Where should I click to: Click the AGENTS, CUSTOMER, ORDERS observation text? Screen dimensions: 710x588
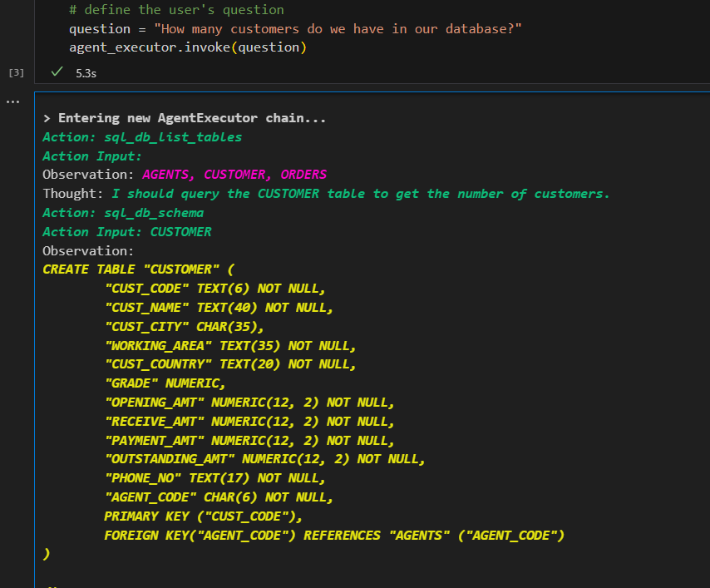[x=234, y=175]
